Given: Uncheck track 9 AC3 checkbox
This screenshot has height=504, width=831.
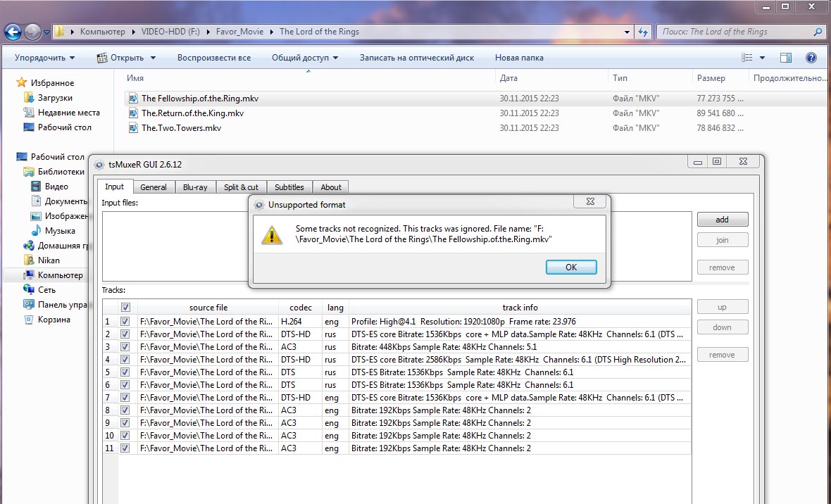Looking at the screenshot, I should pos(125,423).
